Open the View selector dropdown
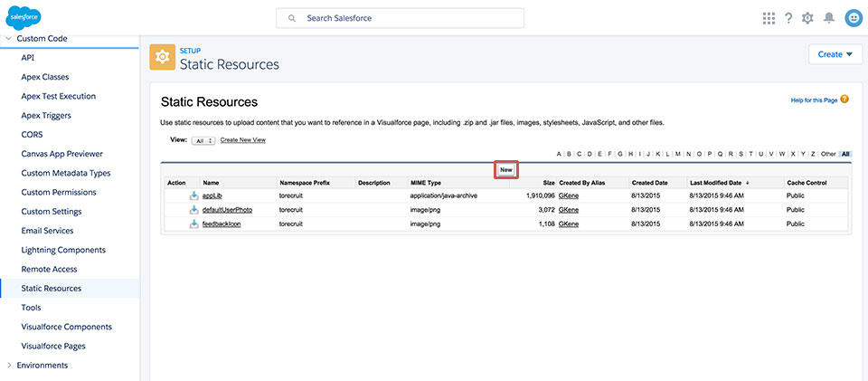 coord(203,140)
